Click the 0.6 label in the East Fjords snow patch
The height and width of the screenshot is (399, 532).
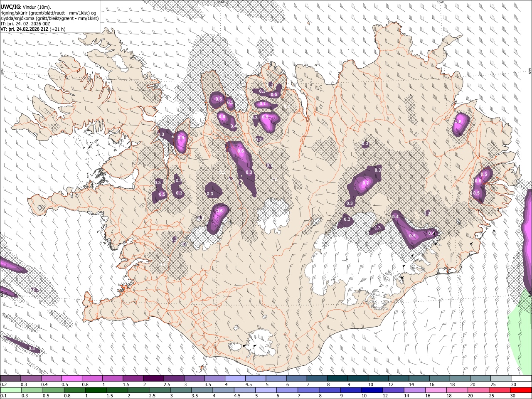[x=478, y=181]
